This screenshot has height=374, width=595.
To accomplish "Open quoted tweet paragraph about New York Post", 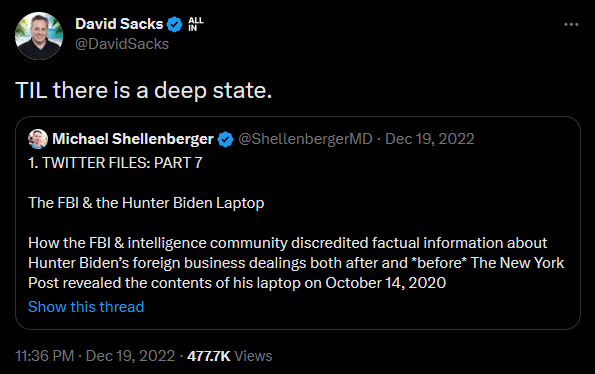I will 296,263.
